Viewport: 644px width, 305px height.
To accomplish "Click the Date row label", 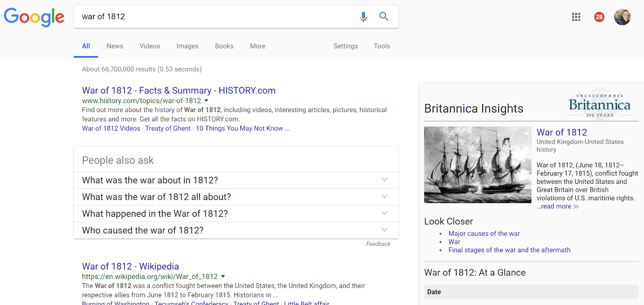I will click(x=434, y=292).
